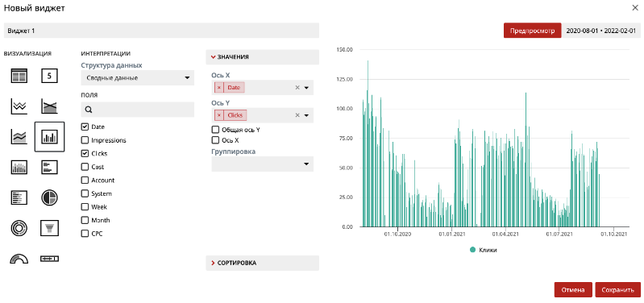Image resolution: width=644 pixels, height=303 pixels.
Task: Toggle the Клики legend color marker
Action: pyautogui.click(x=473, y=250)
